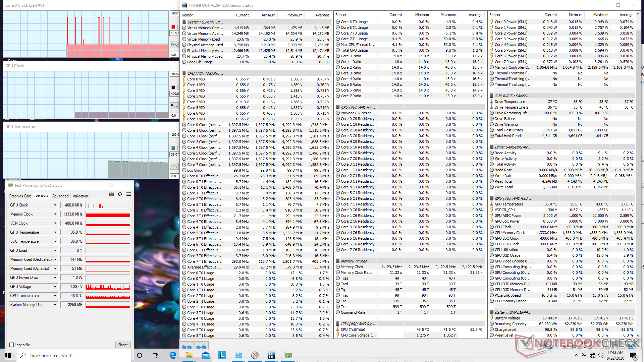The height and width of the screenshot is (362, 644).
Task: Click the GPU-Z refresh icon
Action: click(120, 194)
